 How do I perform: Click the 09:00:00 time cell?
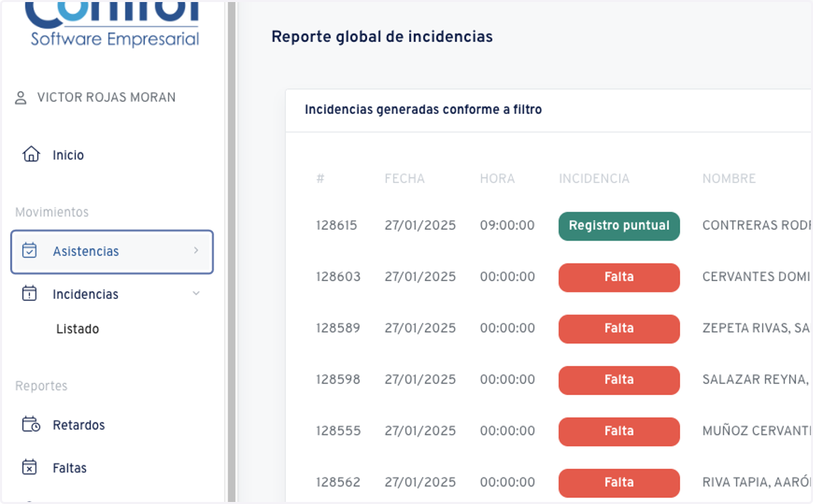[507, 225]
